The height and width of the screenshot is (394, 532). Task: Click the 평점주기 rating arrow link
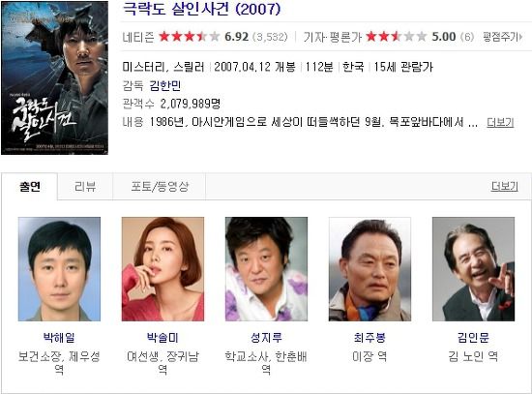pos(502,37)
